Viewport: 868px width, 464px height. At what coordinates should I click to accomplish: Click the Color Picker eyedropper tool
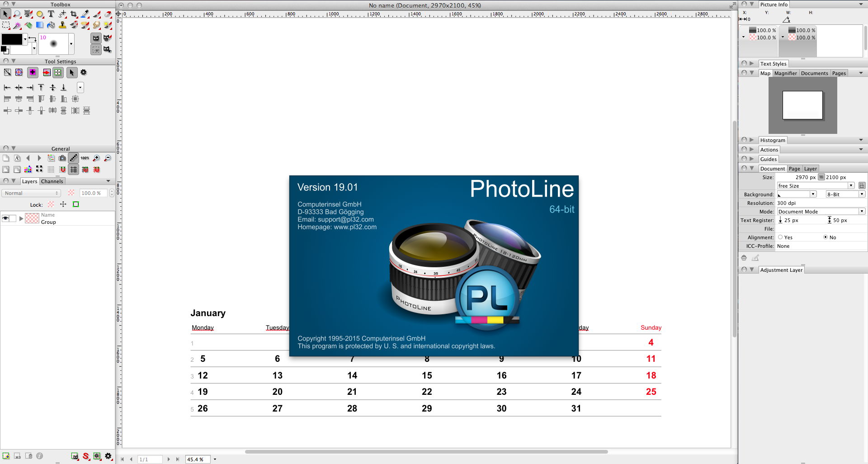[x=85, y=14]
